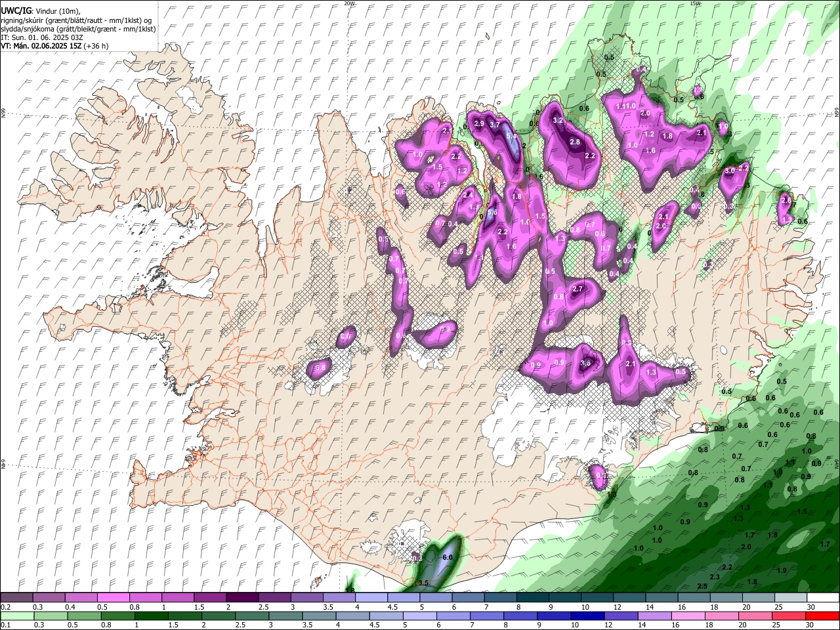Screen dimensions: 840x630
Task: Click the 3.2 snowfall value label
Action: 558,121
